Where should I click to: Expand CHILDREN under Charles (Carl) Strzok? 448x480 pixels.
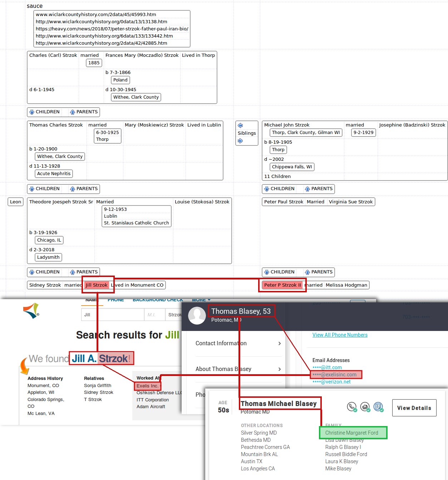(44, 112)
